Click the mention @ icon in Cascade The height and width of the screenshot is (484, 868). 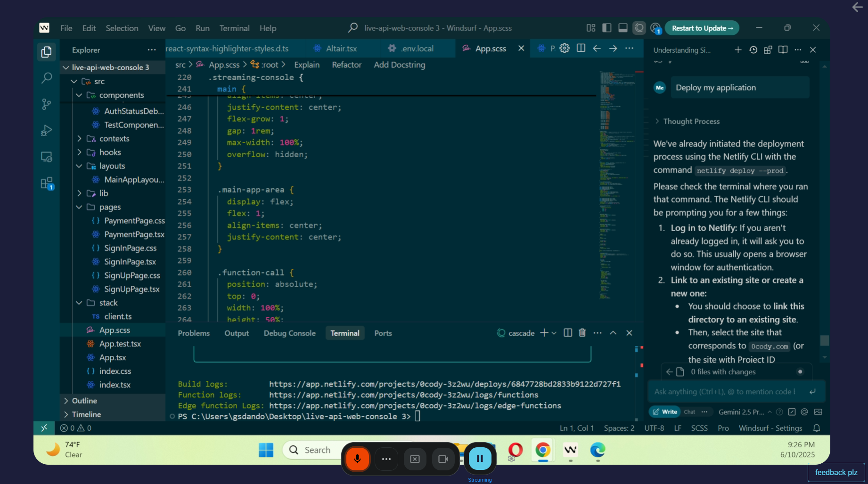pyautogui.click(x=804, y=412)
